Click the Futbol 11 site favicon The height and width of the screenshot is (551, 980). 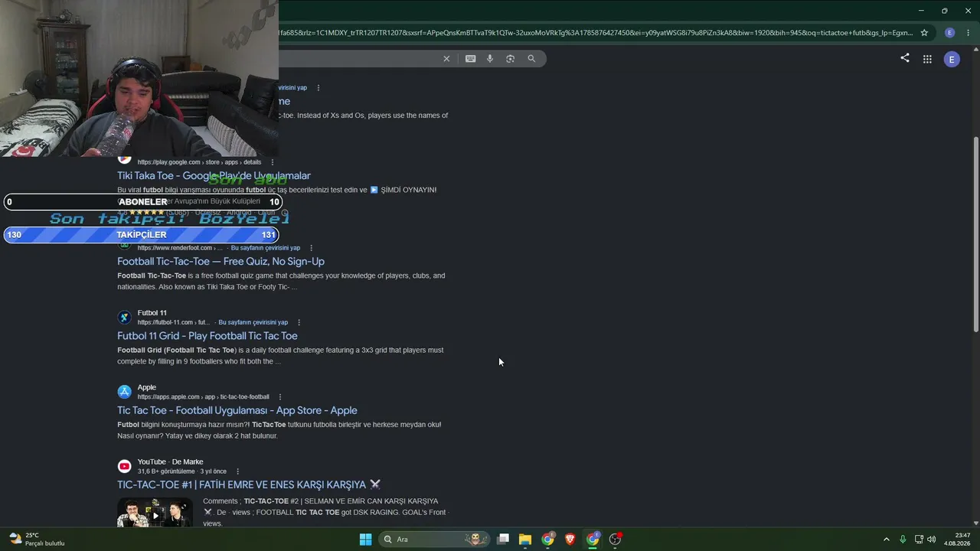tap(124, 318)
